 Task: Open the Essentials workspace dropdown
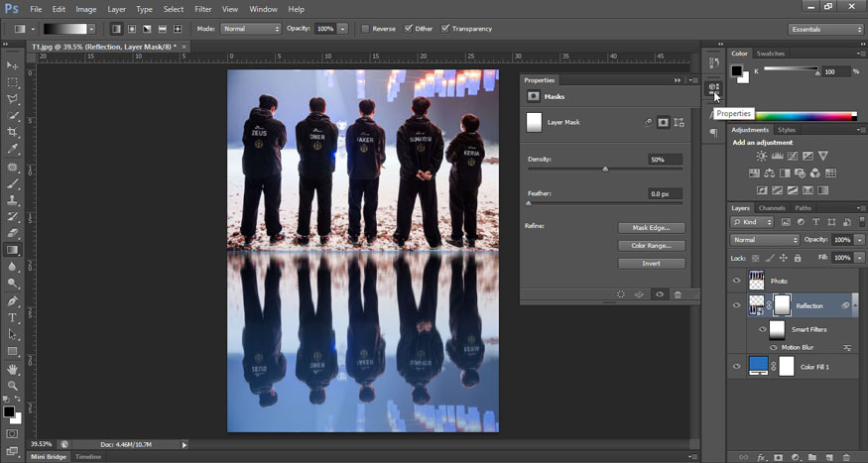coord(825,29)
